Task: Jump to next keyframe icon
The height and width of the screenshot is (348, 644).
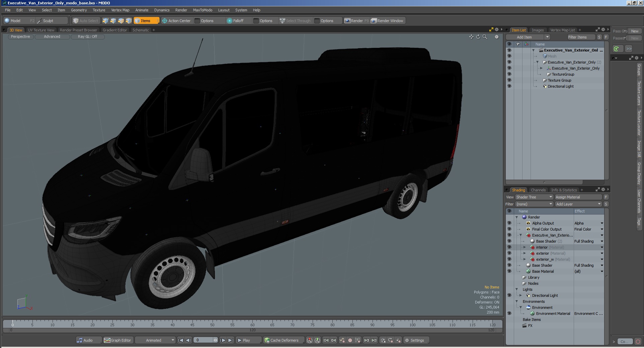Action: (367, 340)
